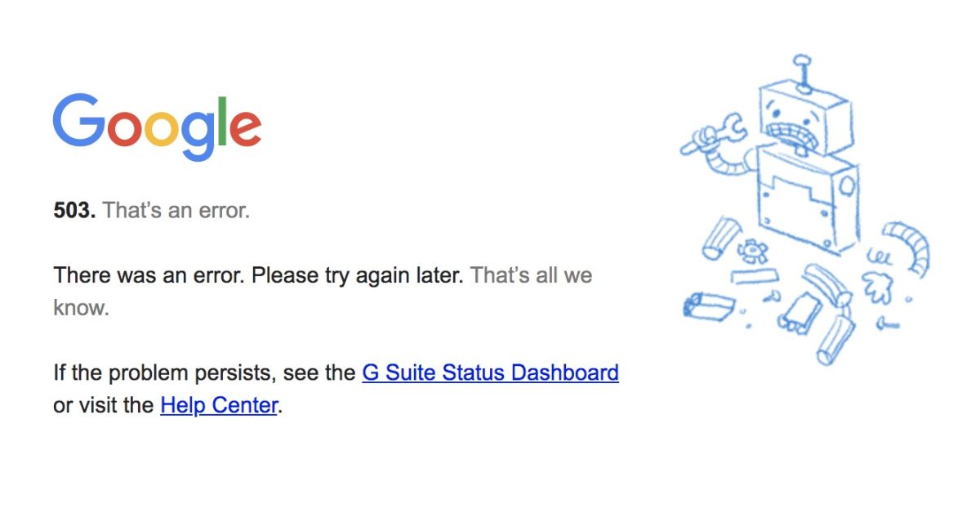Click the red letter e in the logo
980x513 pixels.
(x=245, y=129)
